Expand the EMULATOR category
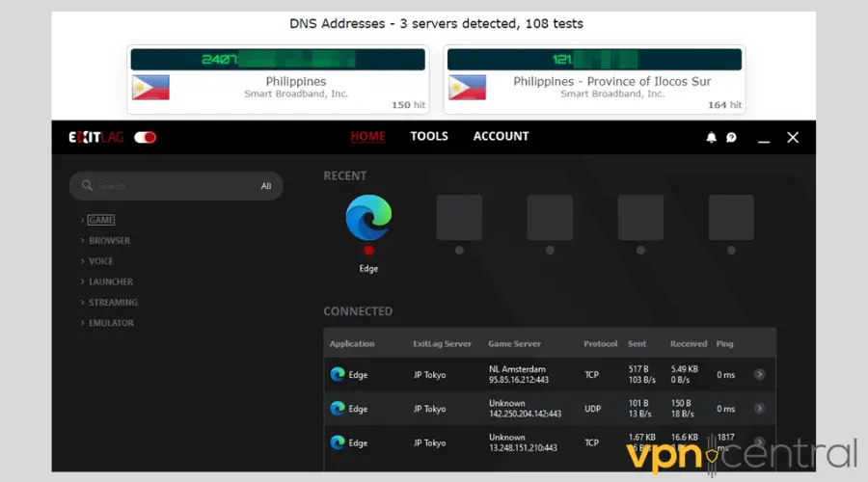 pos(111,323)
